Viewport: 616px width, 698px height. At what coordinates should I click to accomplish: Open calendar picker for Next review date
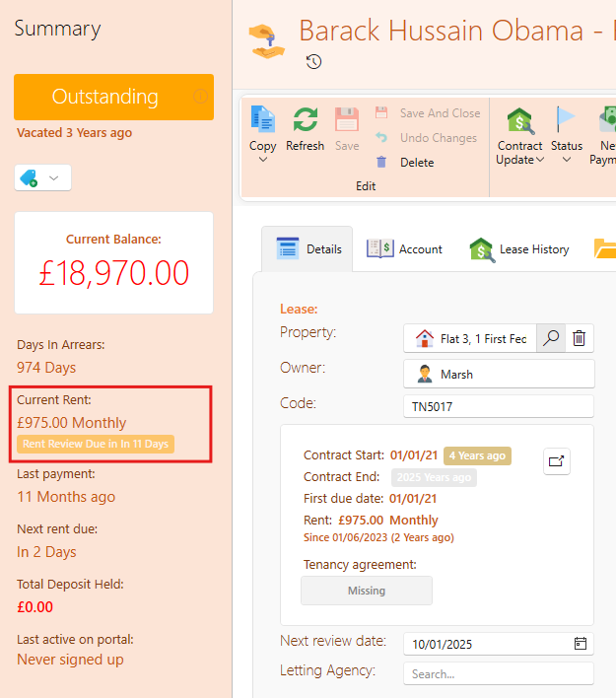(581, 644)
